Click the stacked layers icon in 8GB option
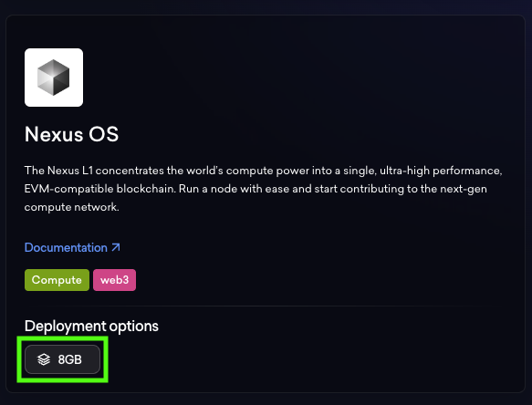Screen dimensions: 532x405 pos(44,359)
